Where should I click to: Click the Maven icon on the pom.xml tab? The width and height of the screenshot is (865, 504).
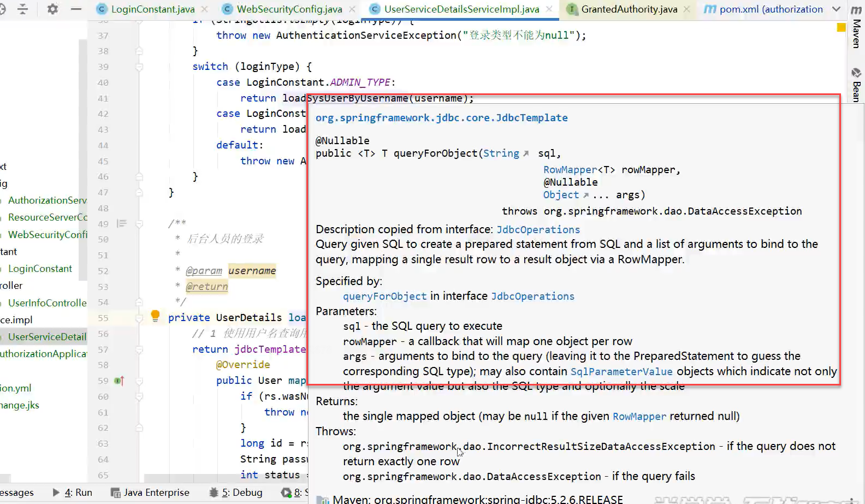tap(709, 9)
